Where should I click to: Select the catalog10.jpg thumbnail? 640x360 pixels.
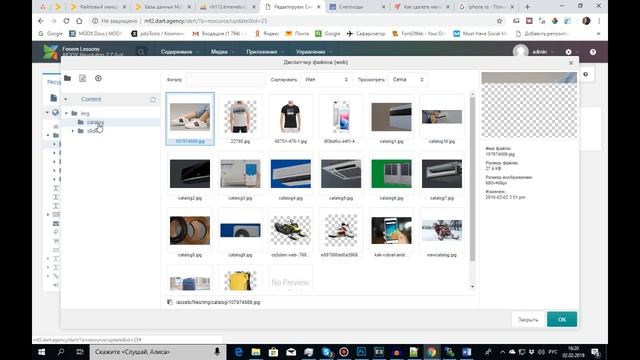[442, 119]
